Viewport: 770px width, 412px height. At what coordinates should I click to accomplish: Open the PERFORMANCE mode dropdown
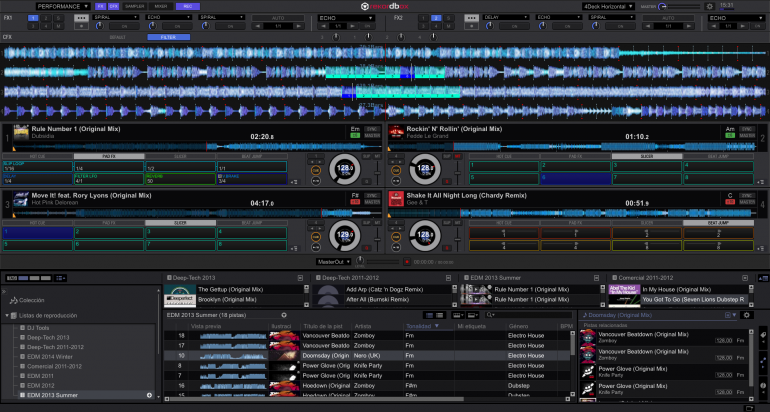point(64,6)
